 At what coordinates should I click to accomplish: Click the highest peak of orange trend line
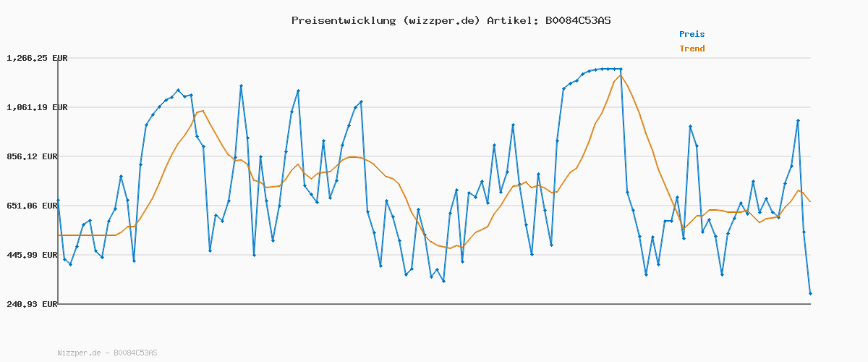pos(621,75)
